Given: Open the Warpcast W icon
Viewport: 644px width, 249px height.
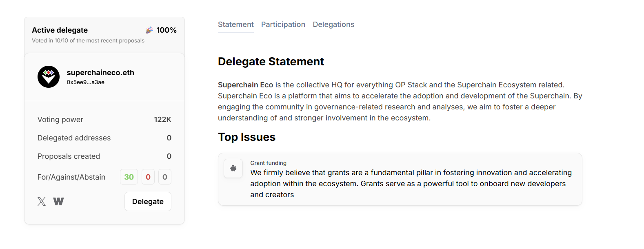Looking at the screenshot, I should click(x=58, y=201).
